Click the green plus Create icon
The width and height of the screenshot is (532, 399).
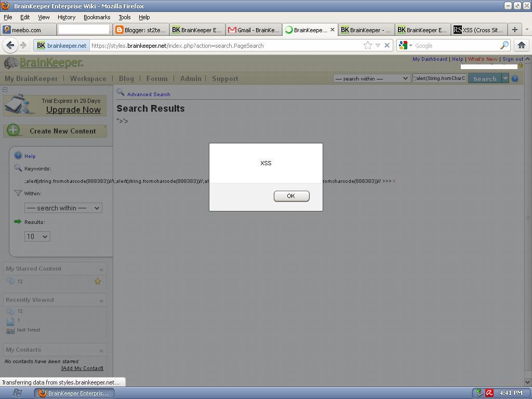(x=13, y=130)
